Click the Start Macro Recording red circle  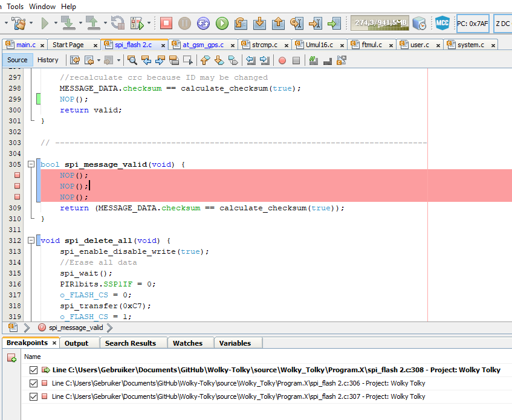tap(282, 60)
